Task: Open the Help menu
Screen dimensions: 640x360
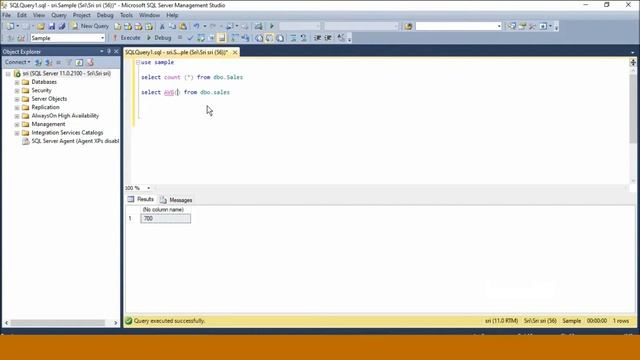Action: coord(172,15)
